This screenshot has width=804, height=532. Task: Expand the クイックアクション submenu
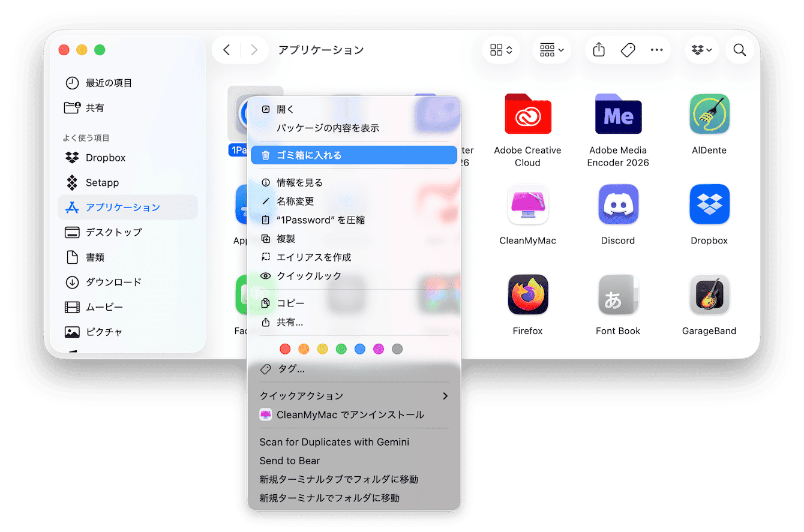click(x=354, y=396)
